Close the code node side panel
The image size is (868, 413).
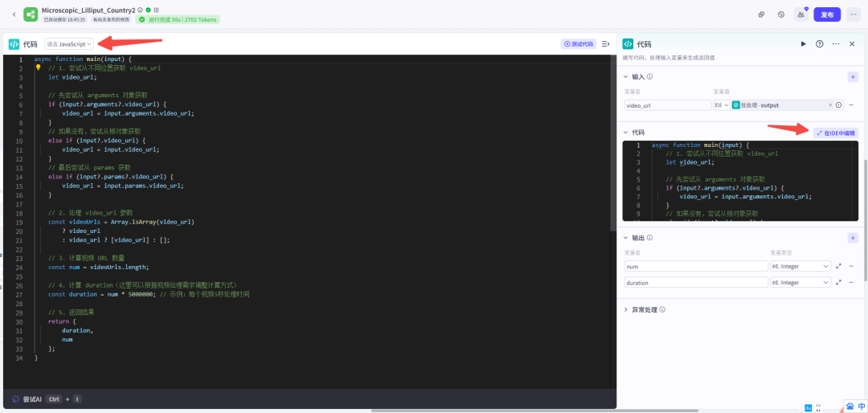(x=852, y=43)
